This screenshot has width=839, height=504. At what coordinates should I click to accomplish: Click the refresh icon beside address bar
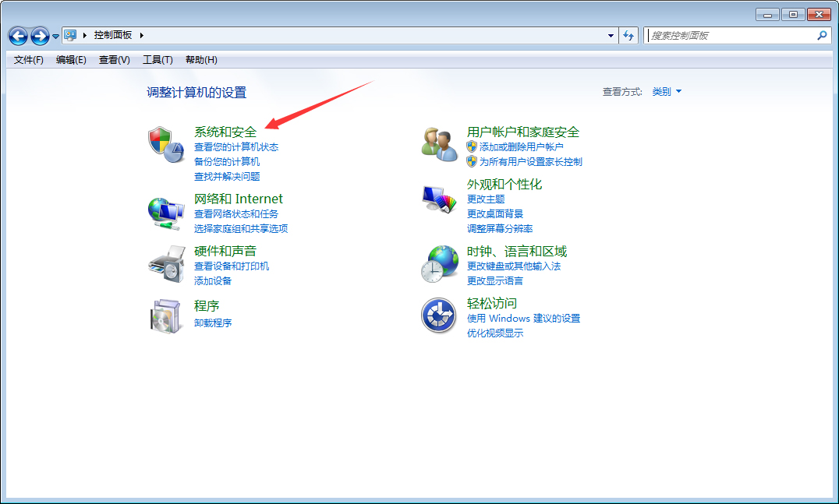tap(628, 35)
